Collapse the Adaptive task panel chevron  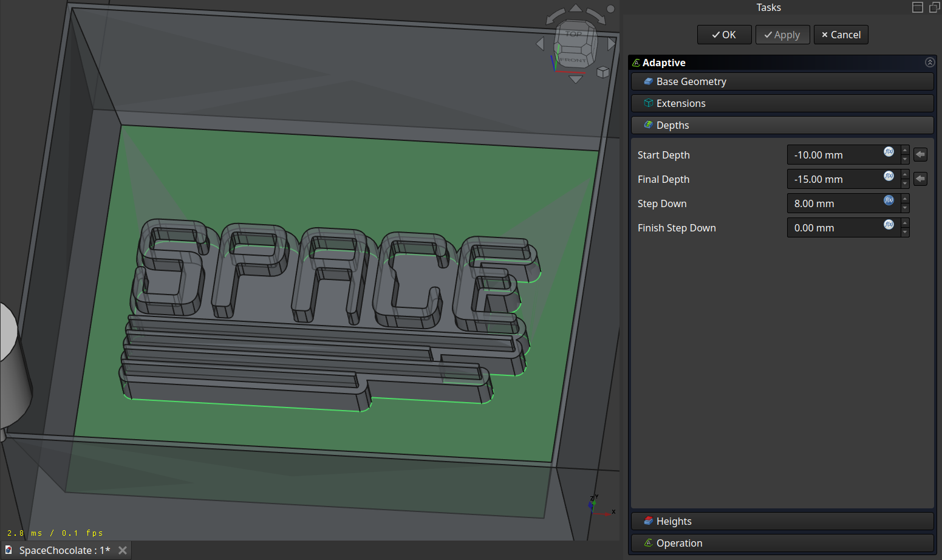click(929, 63)
